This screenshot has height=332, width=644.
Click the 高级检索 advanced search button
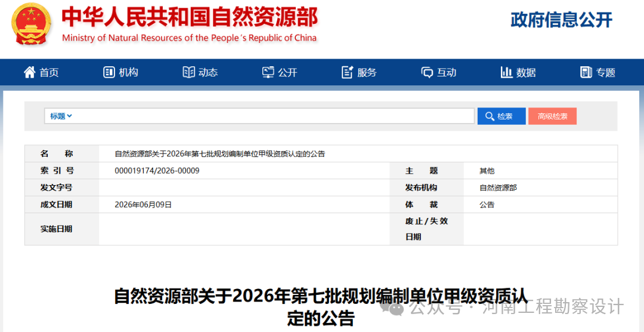(x=552, y=116)
